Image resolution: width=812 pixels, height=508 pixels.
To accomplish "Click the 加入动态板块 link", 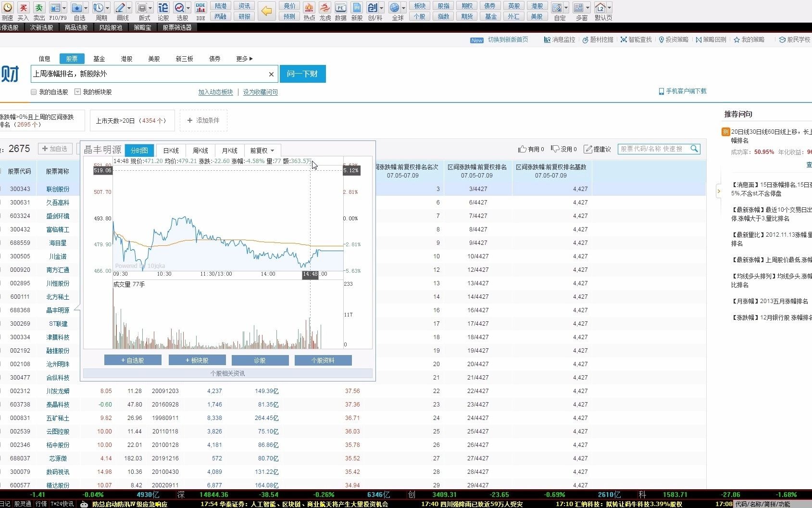I will (216, 92).
